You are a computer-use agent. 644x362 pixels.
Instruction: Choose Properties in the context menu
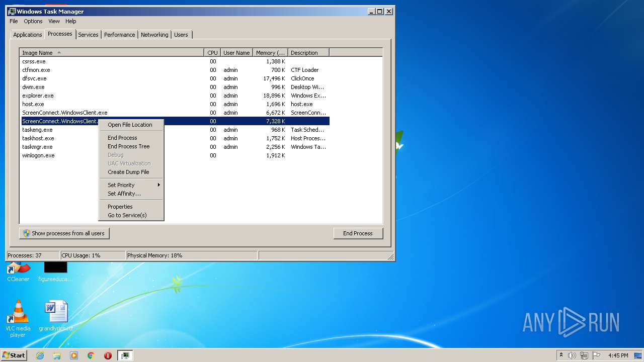131,207
